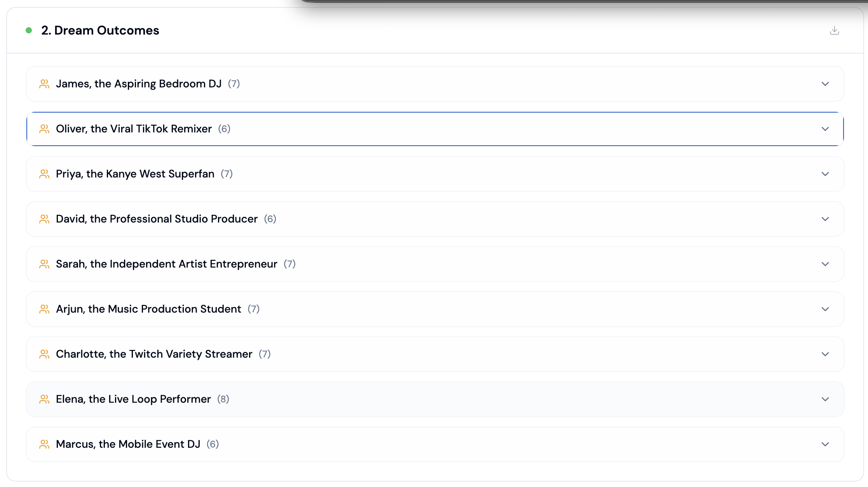868x487 pixels.
Task: Select "Charlotte, the Twitch Variety Streamer" title text
Action: click(x=154, y=354)
